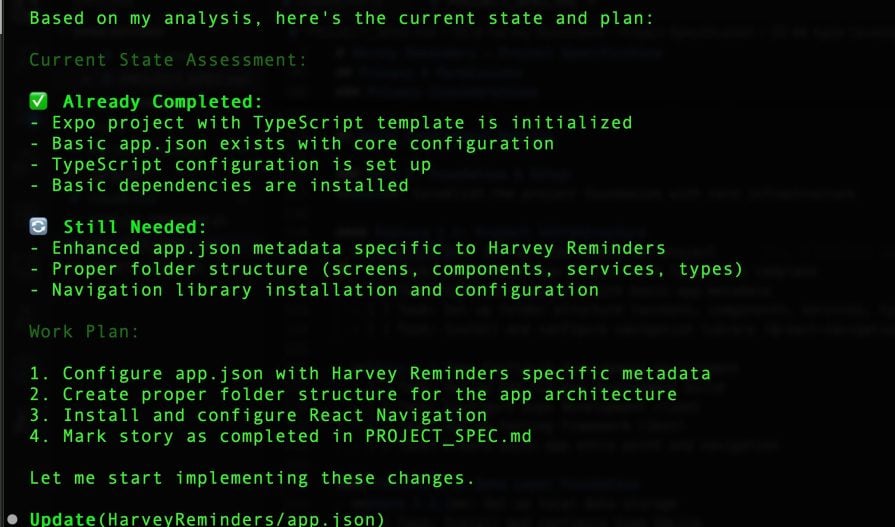Screen dimensions: 895x527
Task: Click the "Proper folder structure" needed line
Action: pyautogui.click(x=386, y=269)
